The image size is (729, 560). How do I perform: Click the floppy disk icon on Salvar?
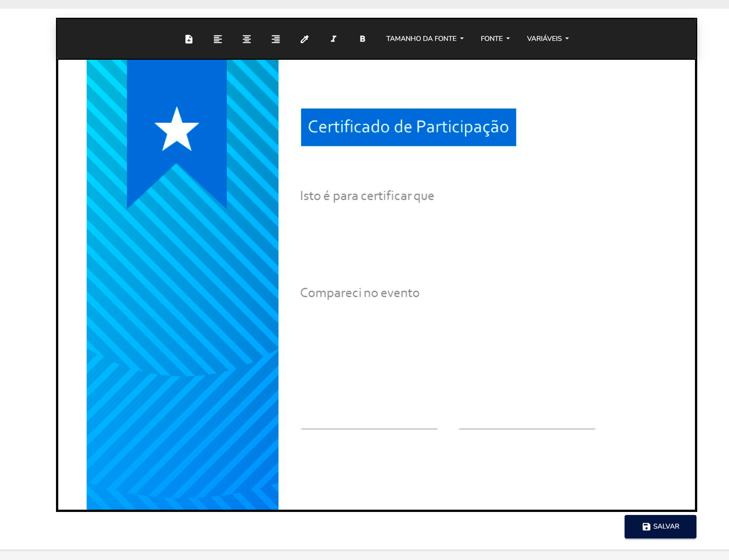point(646,526)
